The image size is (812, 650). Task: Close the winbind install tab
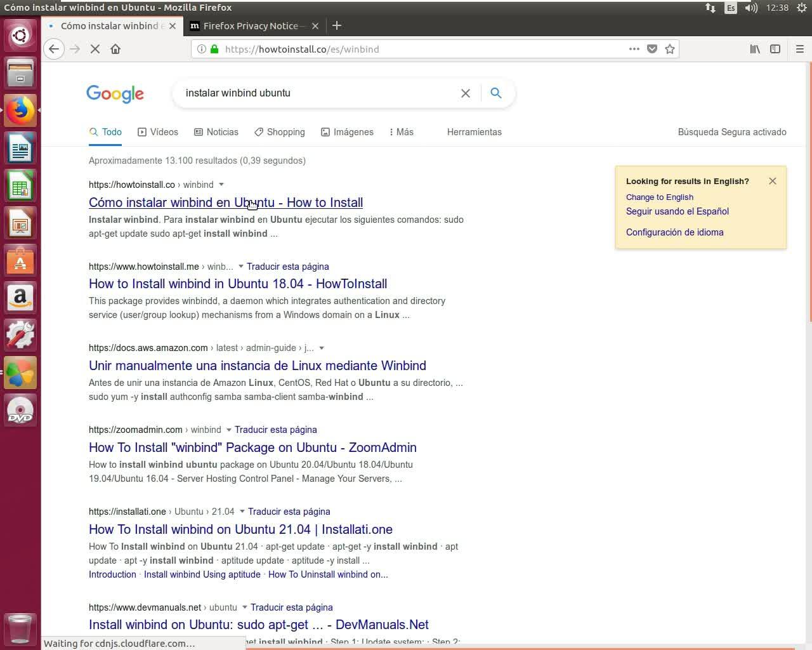coord(172,26)
